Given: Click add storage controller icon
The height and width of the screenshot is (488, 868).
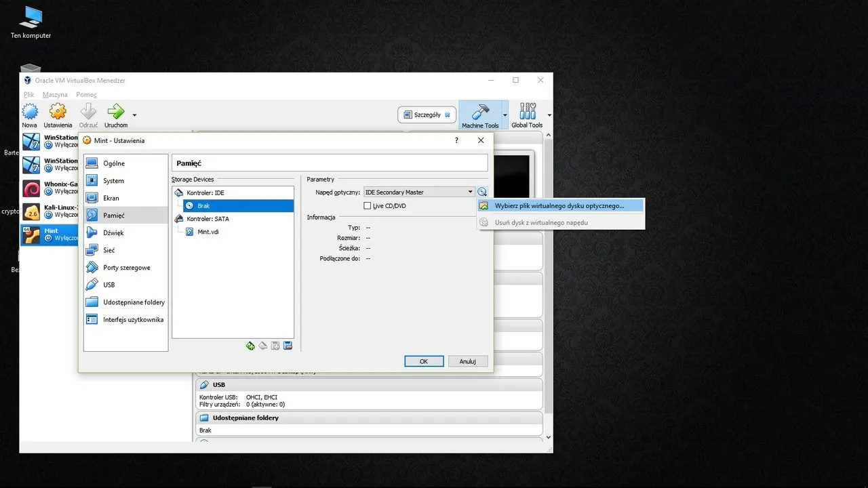Looking at the screenshot, I should (250, 346).
